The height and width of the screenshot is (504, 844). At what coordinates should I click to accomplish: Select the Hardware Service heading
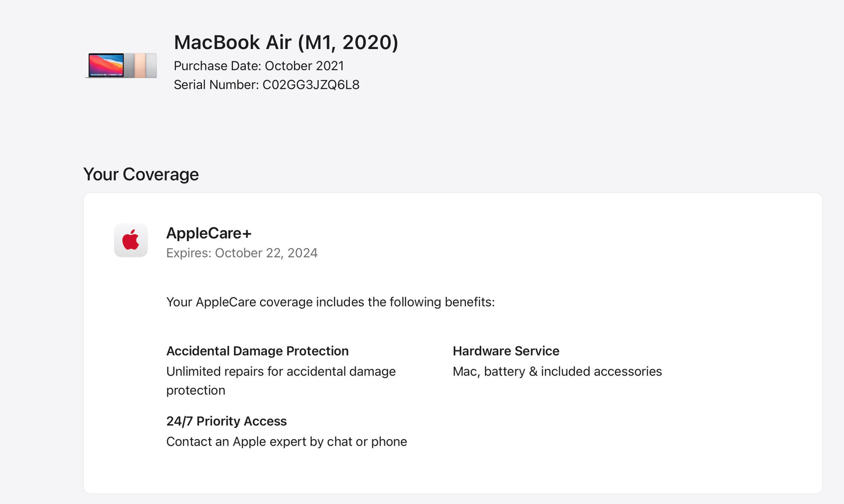[x=506, y=351]
